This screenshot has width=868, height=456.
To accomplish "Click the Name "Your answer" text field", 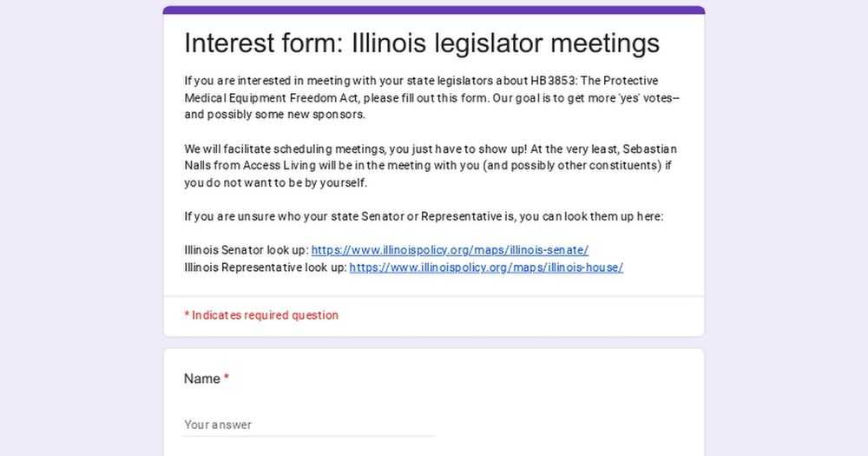I will tap(309, 425).
